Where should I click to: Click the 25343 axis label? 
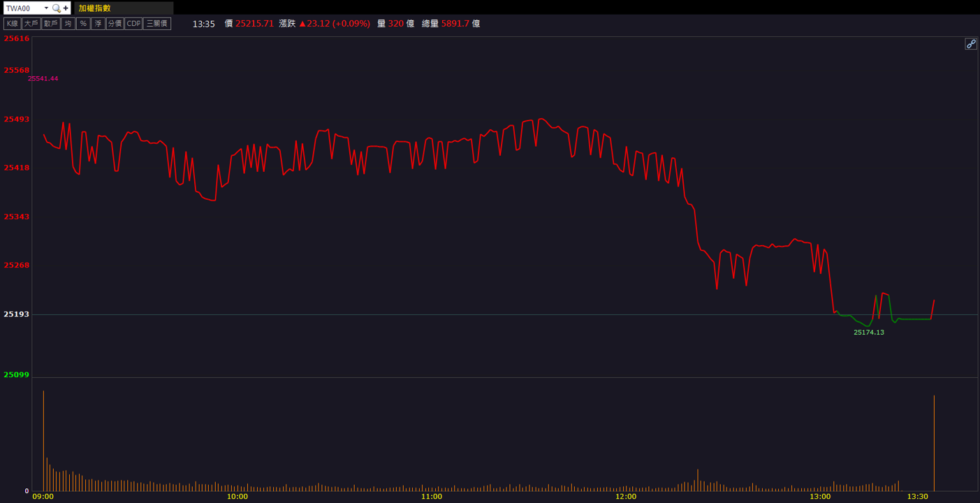(x=17, y=217)
